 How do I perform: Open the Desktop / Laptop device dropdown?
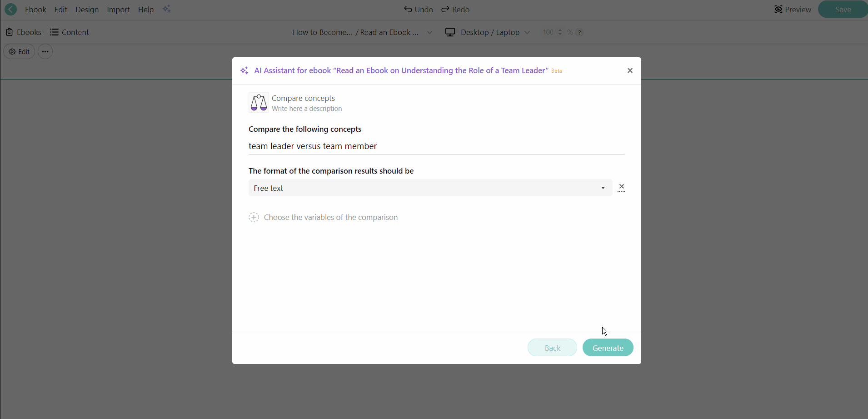click(488, 32)
